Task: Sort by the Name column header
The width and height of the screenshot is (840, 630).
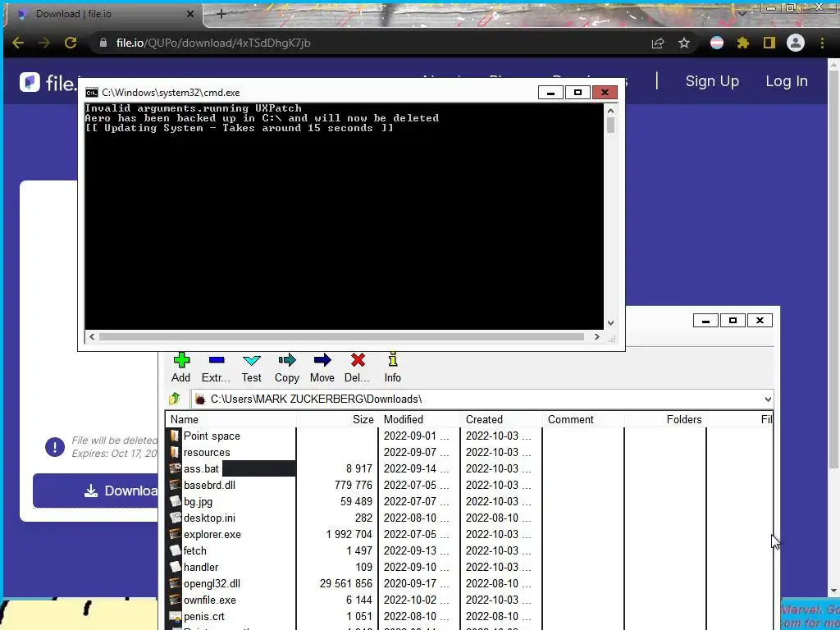Action: click(231, 419)
